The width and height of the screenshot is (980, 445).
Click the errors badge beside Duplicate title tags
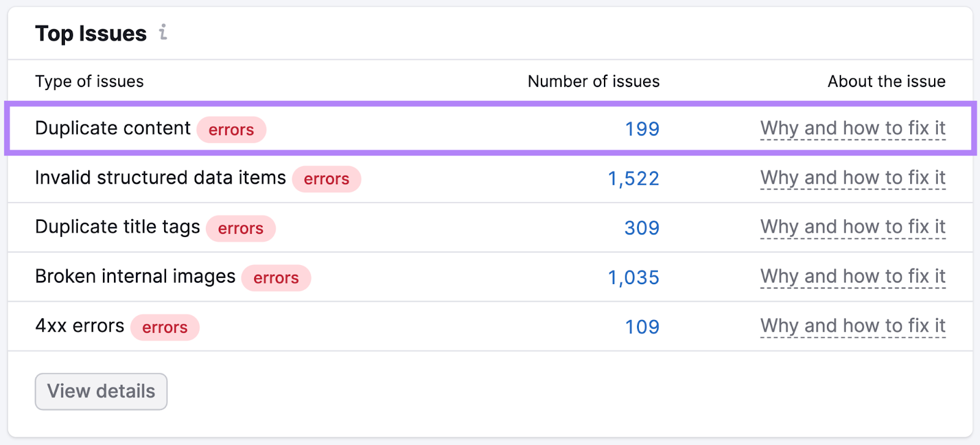point(241,229)
